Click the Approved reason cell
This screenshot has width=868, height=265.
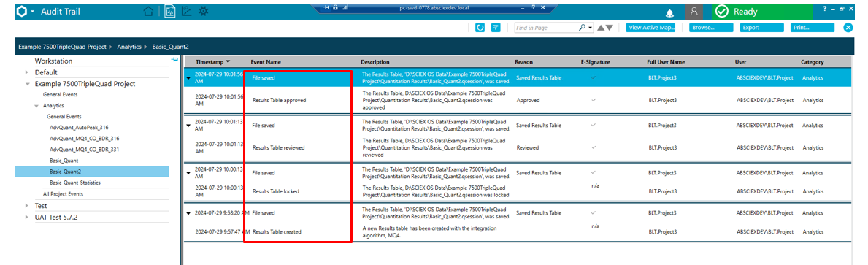(x=528, y=101)
